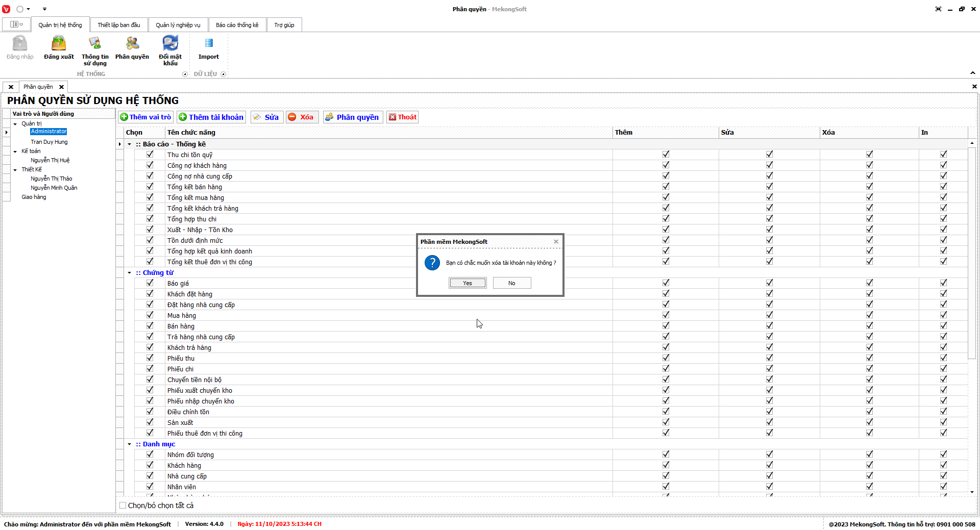The height and width of the screenshot is (530, 980).
Task: Click the HỆ THỐNG group launcher icon
Action: tap(185, 74)
